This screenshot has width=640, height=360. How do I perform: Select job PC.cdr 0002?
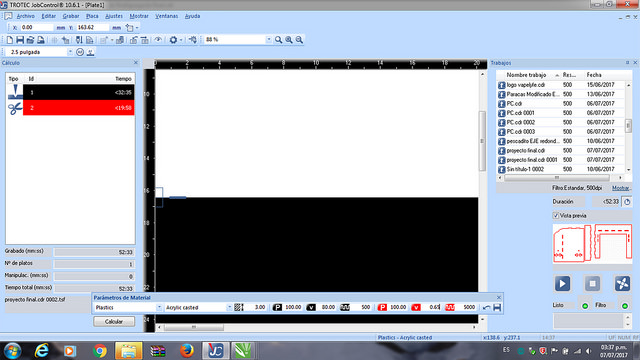point(561,122)
